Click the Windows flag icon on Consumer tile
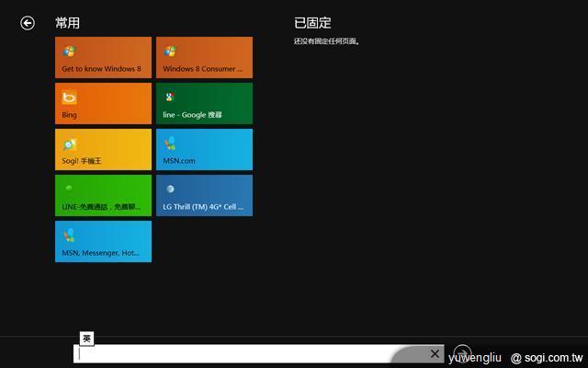588x368 pixels. coord(170,52)
